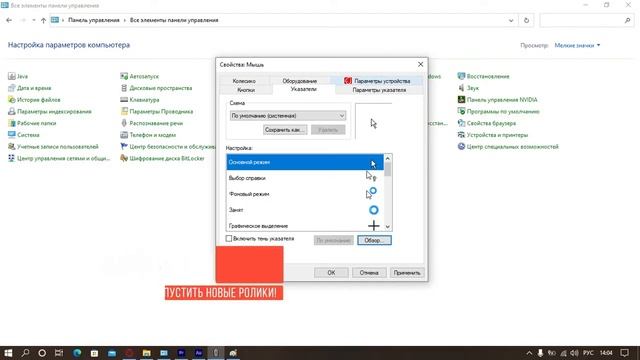The width and height of the screenshot is (640, 360).
Task: Open Восстановление link
Action: [x=484, y=76]
